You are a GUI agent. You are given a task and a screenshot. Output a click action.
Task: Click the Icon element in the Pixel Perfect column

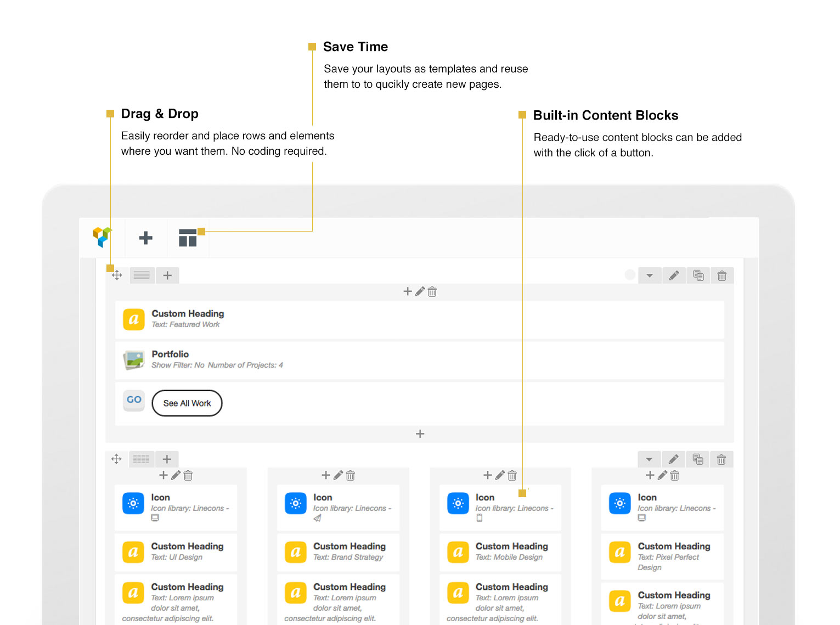[662, 507]
